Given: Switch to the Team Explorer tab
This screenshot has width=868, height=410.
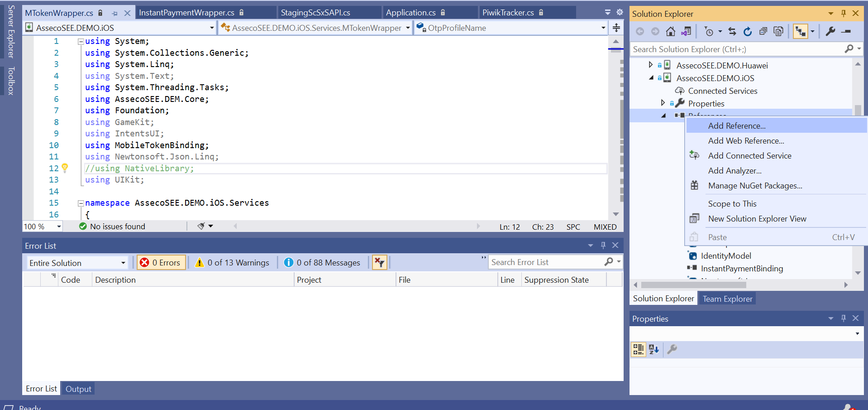Looking at the screenshot, I should click(727, 299).
